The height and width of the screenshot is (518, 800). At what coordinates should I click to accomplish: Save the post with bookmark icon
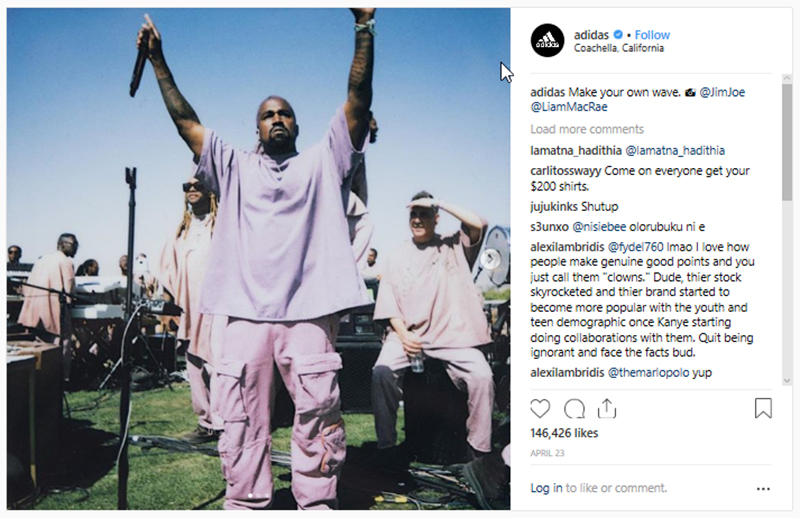[763, 408]
